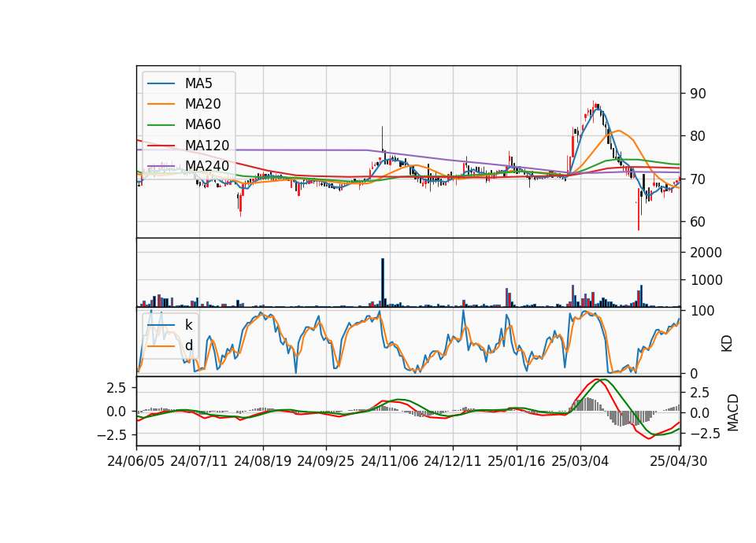Click the MA60 legend label
This screenshot has width=756, height=543.
tap(202, 125)
